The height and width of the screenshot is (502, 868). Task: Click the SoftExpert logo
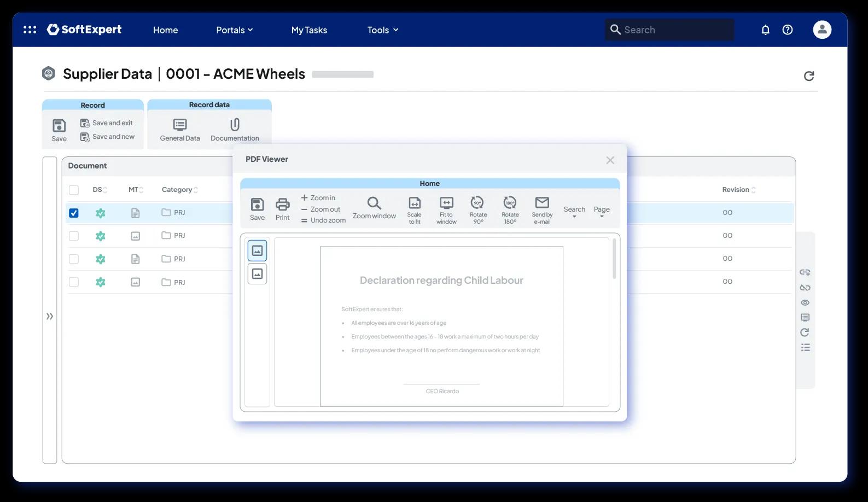point(84,30)
